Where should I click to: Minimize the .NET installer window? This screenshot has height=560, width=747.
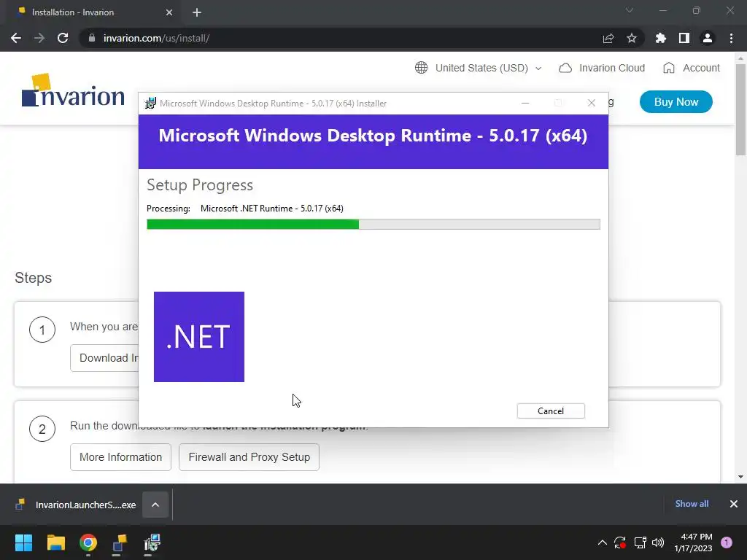point(525,103)
